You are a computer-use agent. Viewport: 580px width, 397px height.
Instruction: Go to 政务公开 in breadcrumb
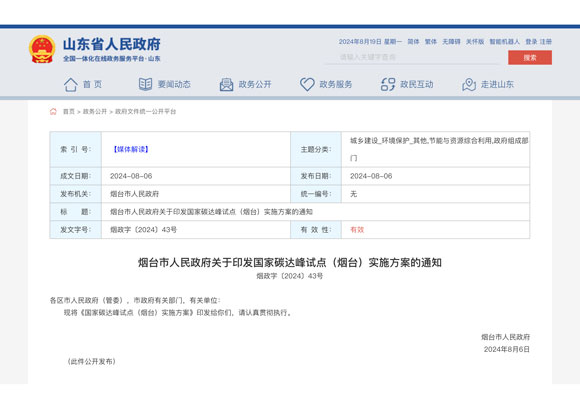(95, 111)
